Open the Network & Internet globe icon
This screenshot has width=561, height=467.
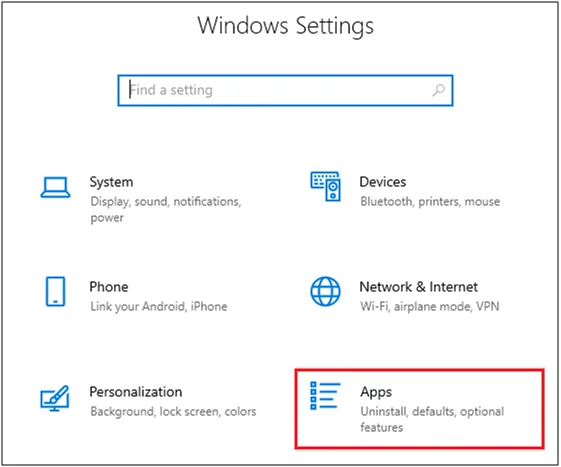[325, 291]
